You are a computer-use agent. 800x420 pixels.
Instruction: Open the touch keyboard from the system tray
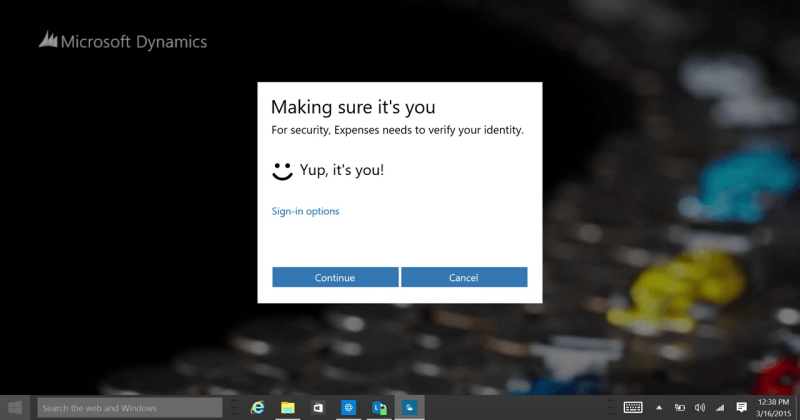(633, 407)
